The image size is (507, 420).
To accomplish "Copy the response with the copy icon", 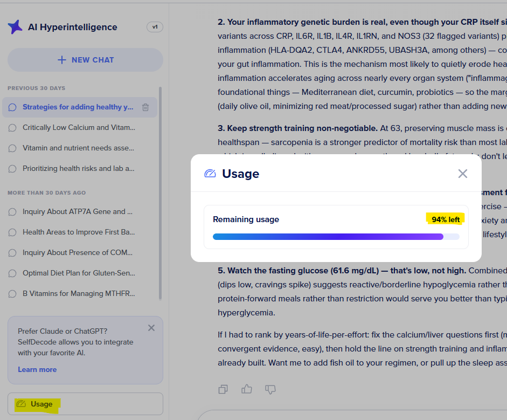I will tap(223, 389).
